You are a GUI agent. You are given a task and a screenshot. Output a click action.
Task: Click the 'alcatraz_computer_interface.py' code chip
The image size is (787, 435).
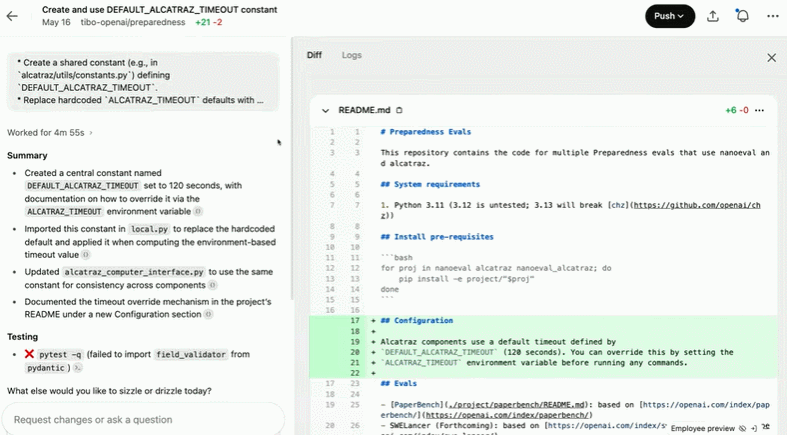pyautogui.click(x=134, y=272)
